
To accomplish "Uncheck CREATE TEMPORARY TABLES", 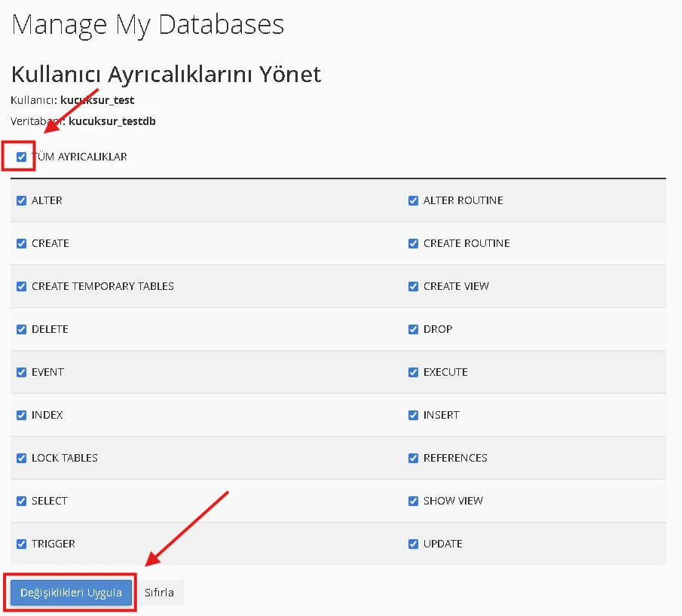I will point(21,285).
